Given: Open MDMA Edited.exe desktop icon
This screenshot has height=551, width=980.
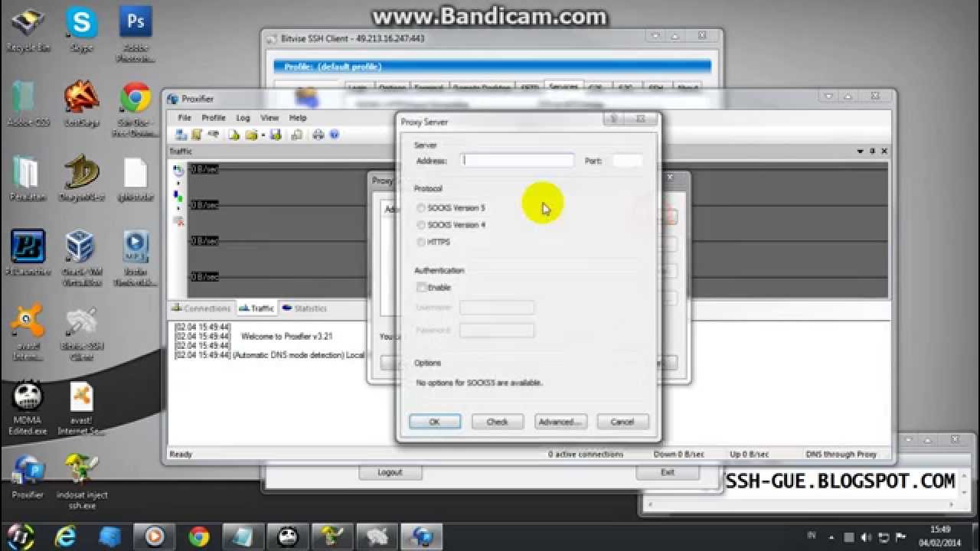Looking at the screenshot, I should 28,409.
